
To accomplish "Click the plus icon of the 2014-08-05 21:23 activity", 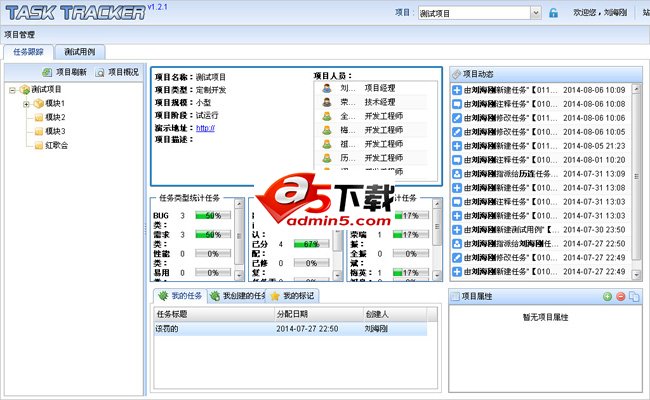I will [457, 146].
